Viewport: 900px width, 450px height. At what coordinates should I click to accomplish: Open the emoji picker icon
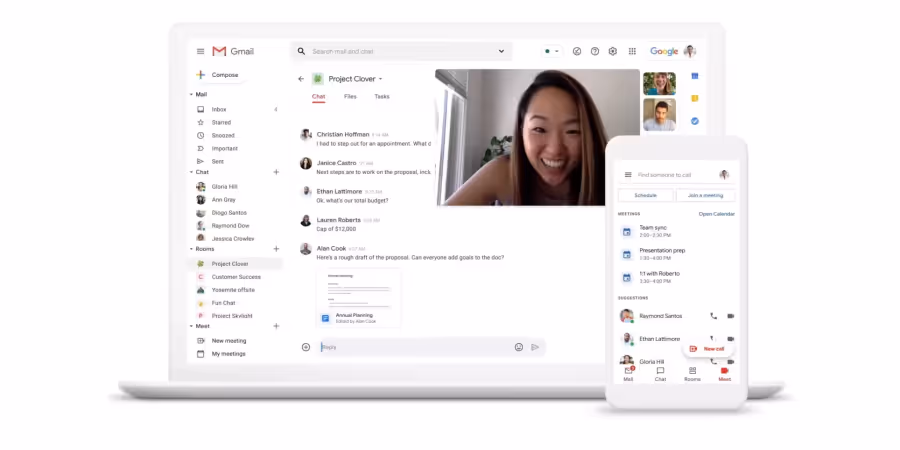pos(519,347)
